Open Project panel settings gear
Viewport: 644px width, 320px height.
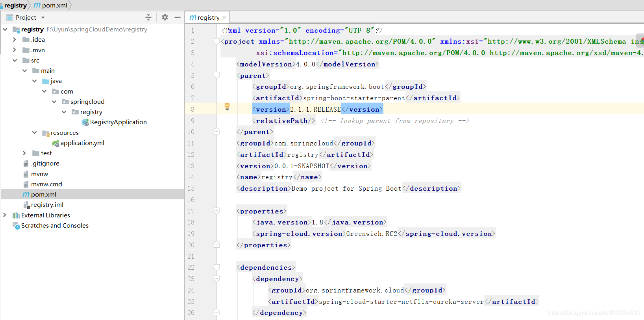[x=165, y=17]
